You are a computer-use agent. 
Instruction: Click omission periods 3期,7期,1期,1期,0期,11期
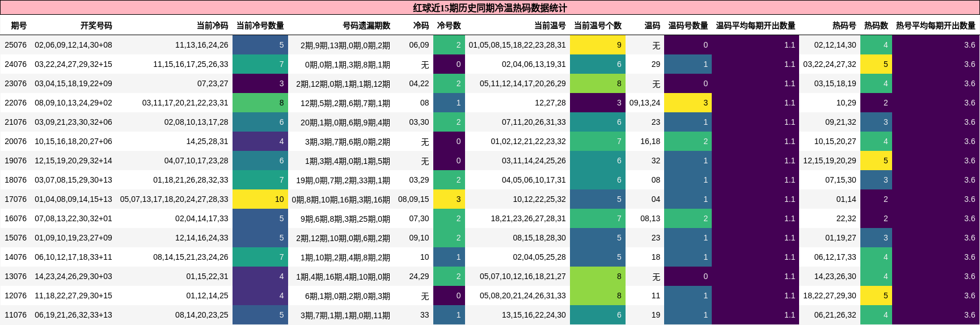coord(345,315)
